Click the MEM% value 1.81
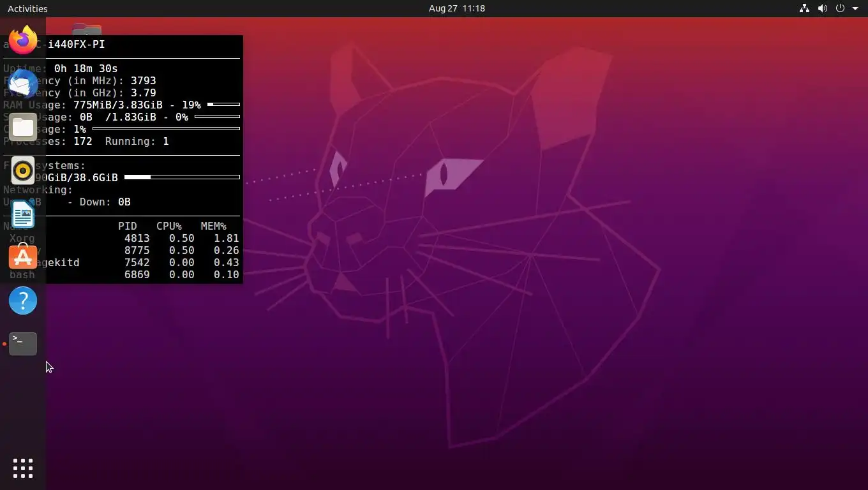The height and width of the screenshot is (490, 868). point(227,238)
